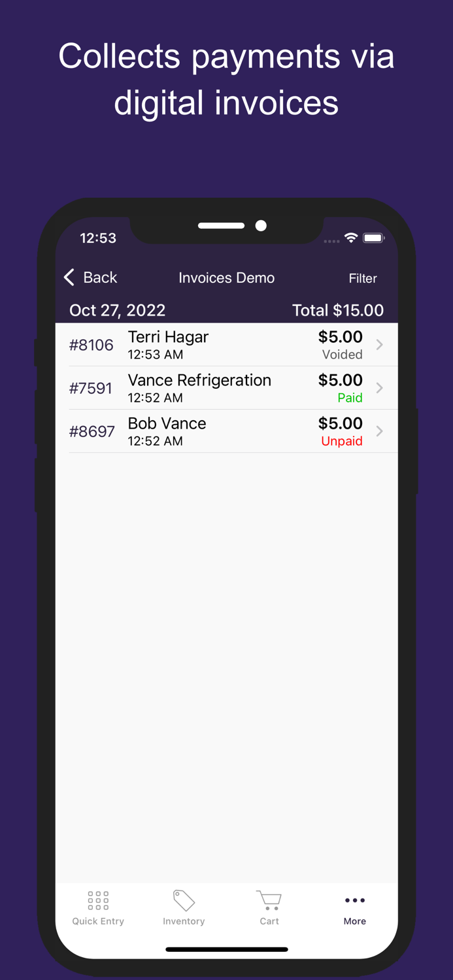Expand invoice #8697 via its chevron

pos(380,431)
